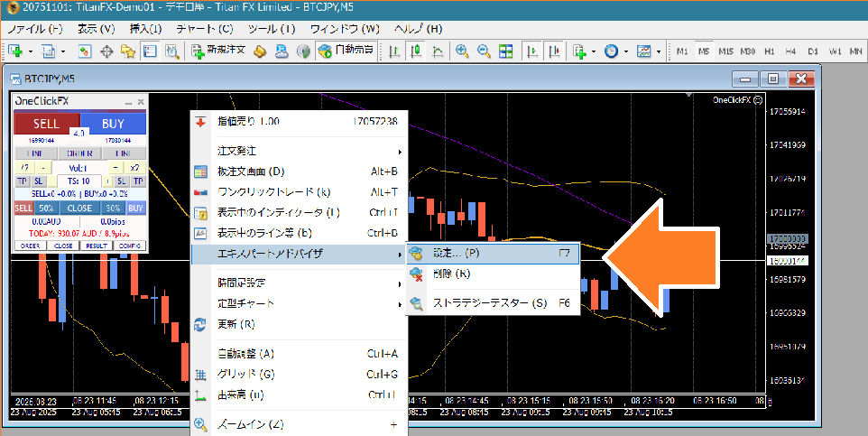Screen dimensions: 868x436
Task: Expand the 定型チャート submenu
Action: tap(299, 304)
